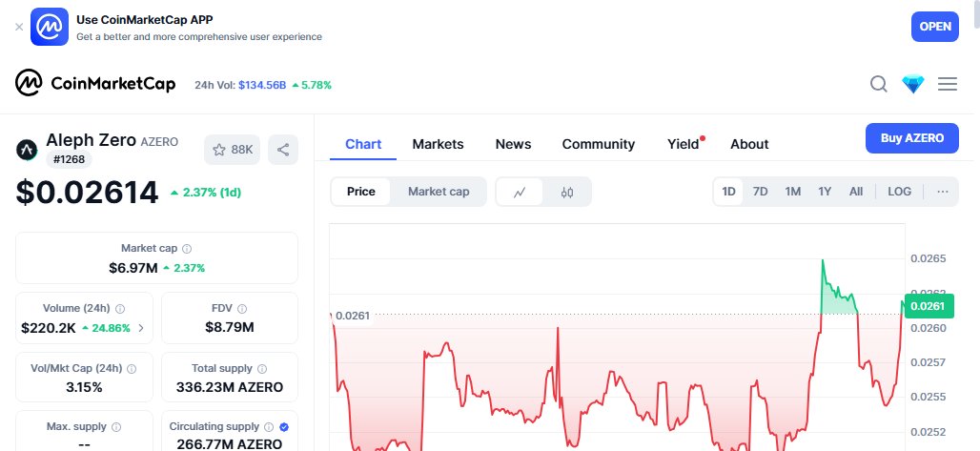Screen dimensions: 980x451
Task: Open the search magnifier icon
Action: pyautogui.click(x=879, y=84)
